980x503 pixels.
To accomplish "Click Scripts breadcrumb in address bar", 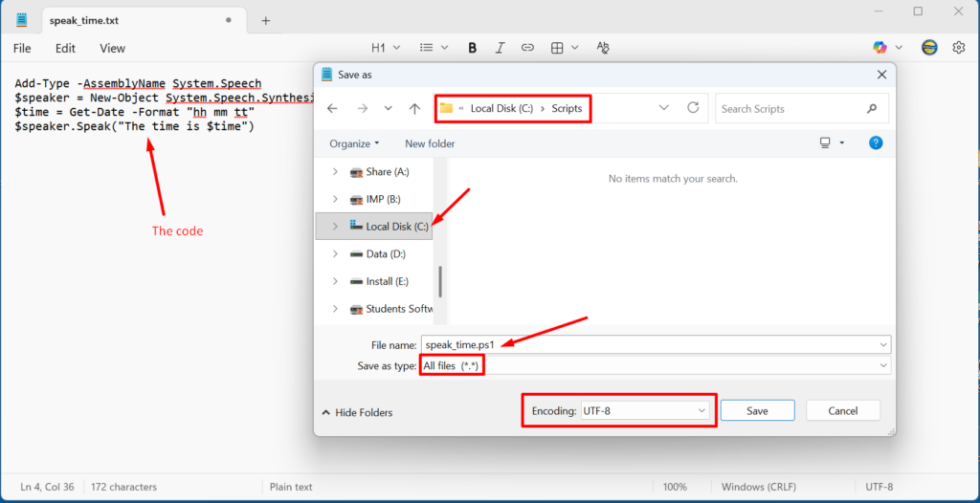I will click(567, 108).
